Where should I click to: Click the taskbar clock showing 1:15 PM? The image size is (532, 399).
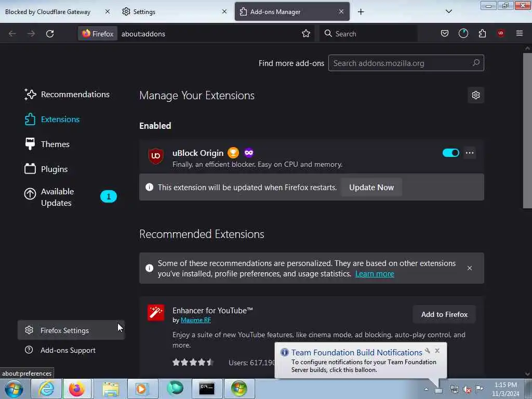coord(505,389)
